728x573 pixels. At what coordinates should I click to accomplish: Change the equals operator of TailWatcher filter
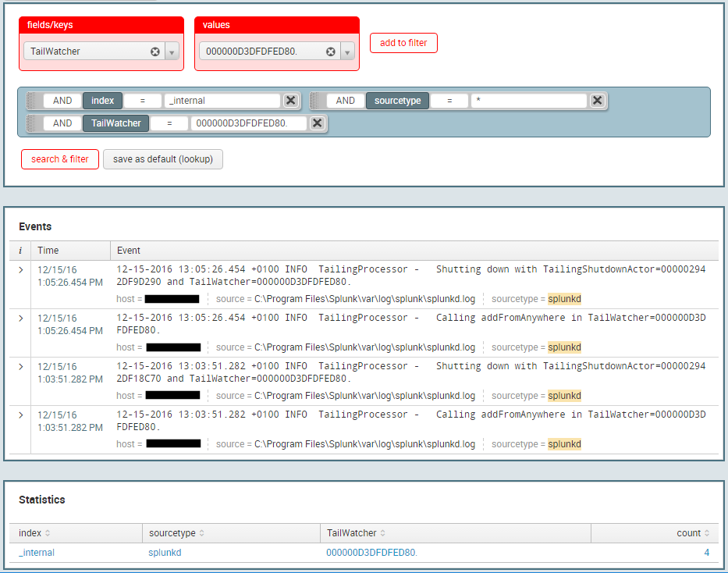[169, 123]
